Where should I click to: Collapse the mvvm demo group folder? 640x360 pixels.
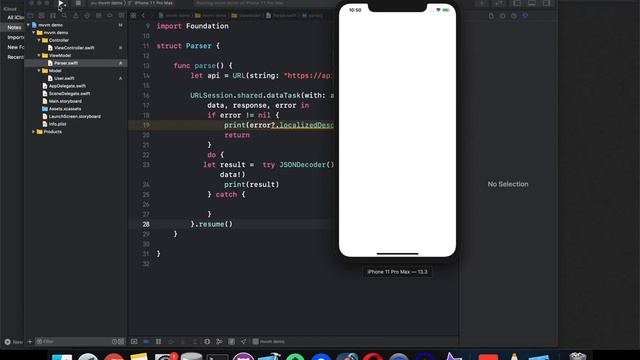pos(33,33)
